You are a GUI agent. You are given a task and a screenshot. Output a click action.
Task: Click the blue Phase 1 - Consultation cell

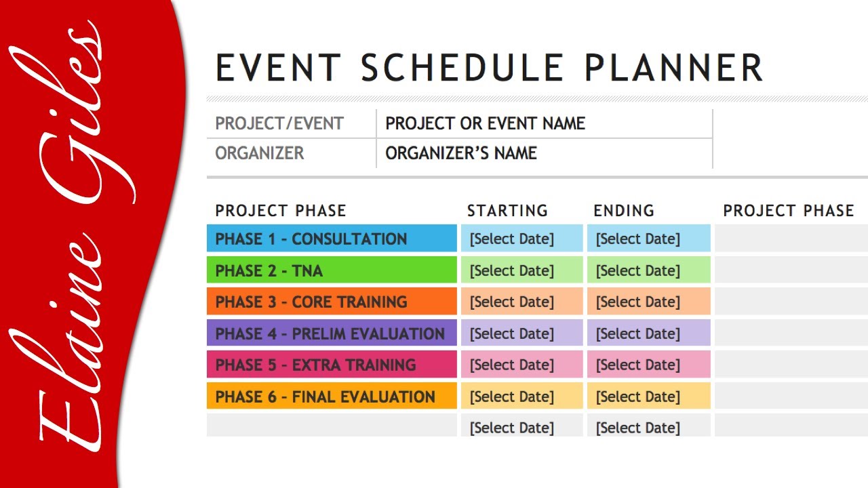click(x=332, y=239)
